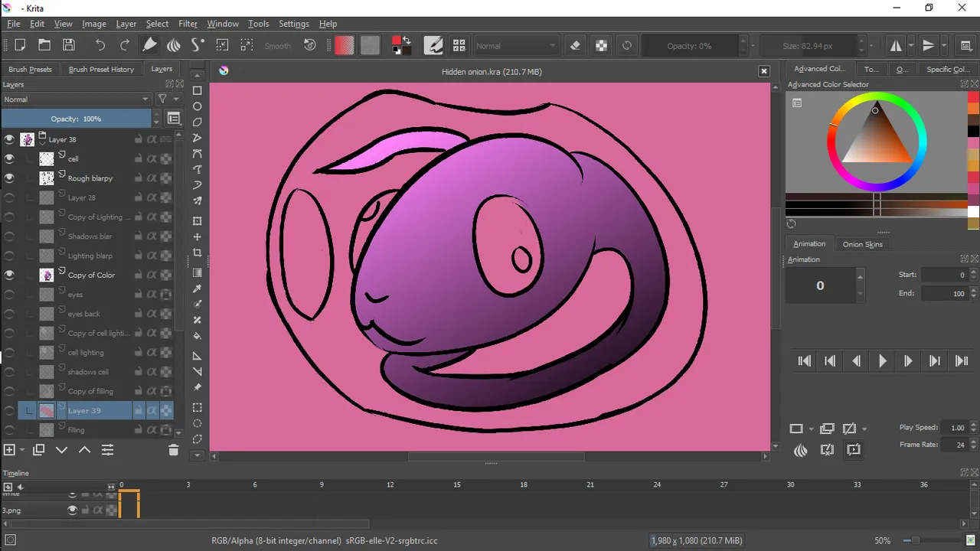Select the Transform tool in toolbox
The width and height of the screenshot is (980, 551).
click(x=198, y=221)
